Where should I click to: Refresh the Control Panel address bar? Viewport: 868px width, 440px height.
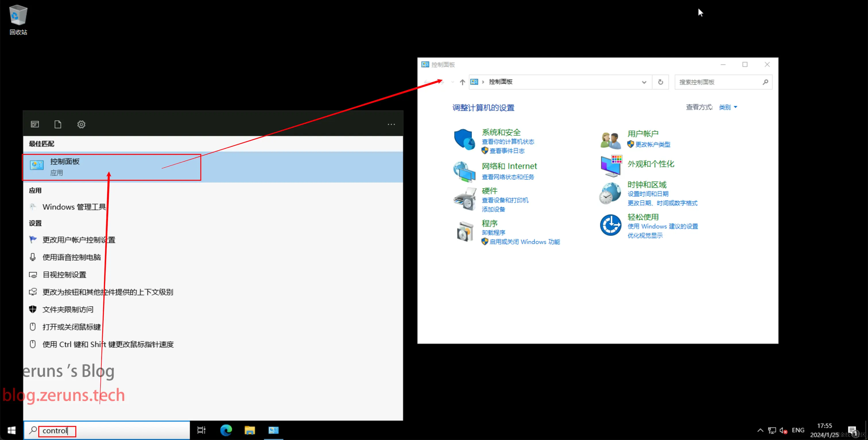click(x=660, y=82)
